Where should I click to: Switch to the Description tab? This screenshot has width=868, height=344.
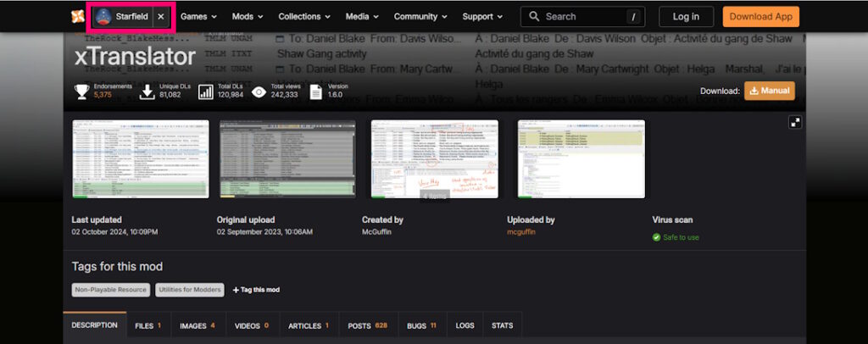tap(95, 325)
